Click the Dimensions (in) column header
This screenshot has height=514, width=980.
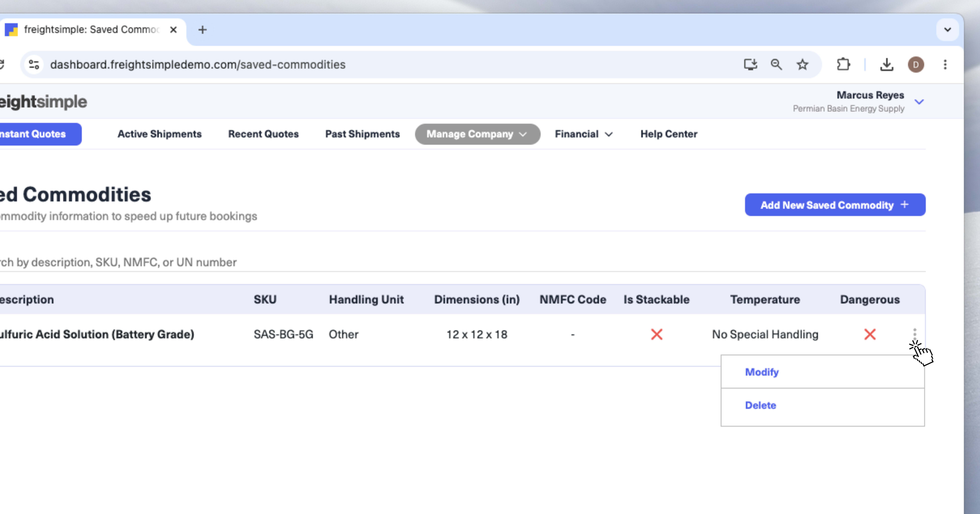477,300
